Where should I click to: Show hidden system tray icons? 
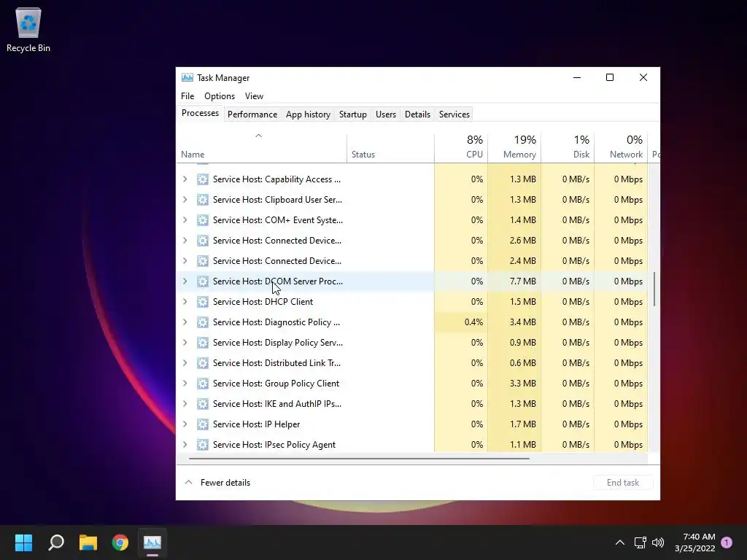(620, 542)
